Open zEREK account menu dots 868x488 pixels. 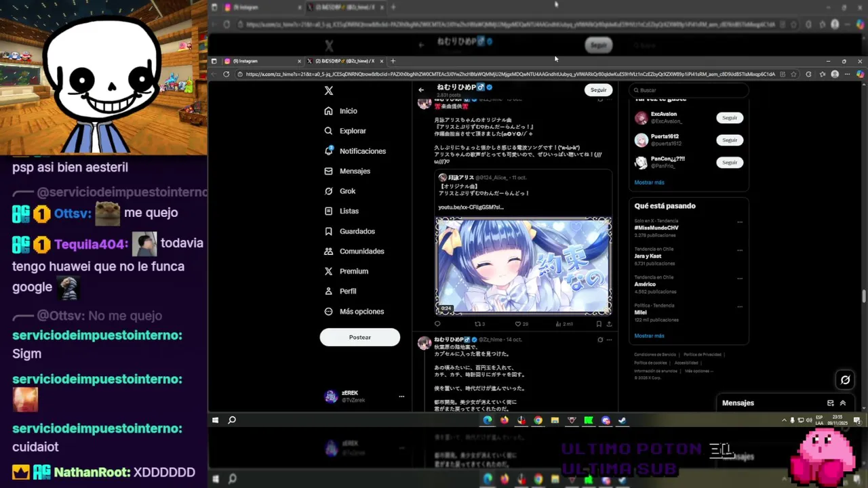(x=401, y=396)
